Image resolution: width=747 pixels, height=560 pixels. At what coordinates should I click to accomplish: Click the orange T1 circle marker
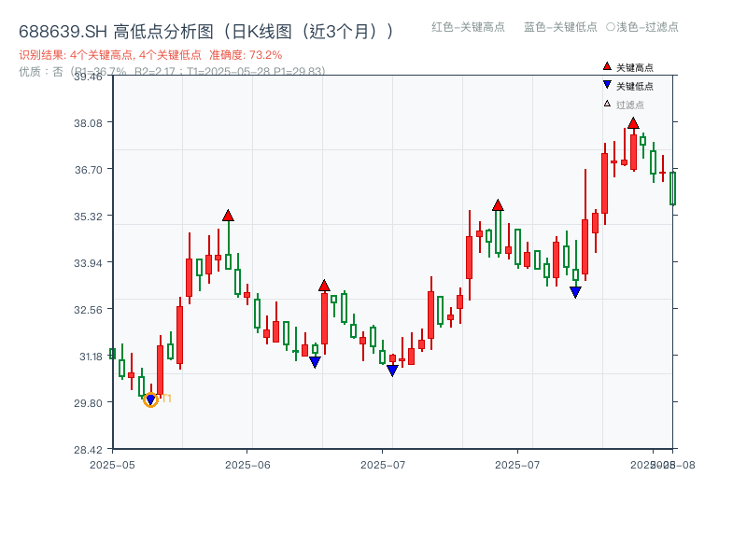[x=149, y=399]
